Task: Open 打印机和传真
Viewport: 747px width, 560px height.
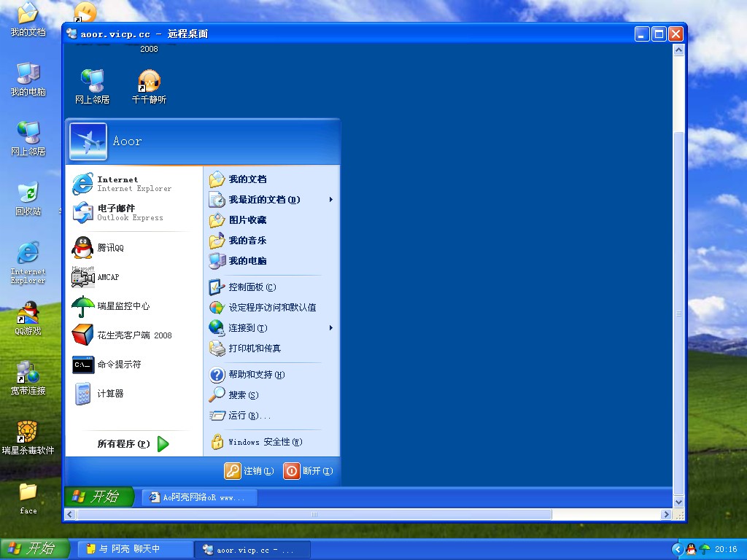Action: (271, 349)
